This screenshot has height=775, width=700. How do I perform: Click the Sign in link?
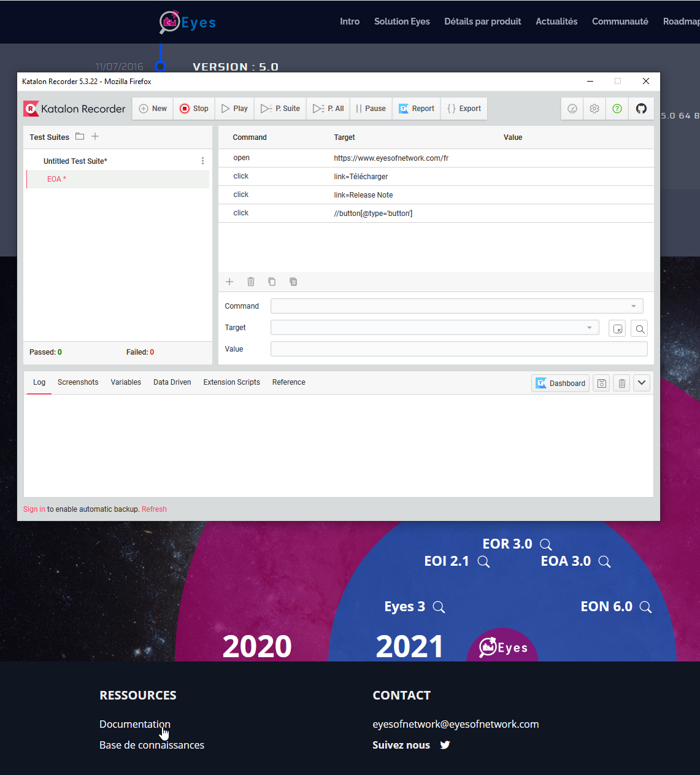tap(34, 509)
